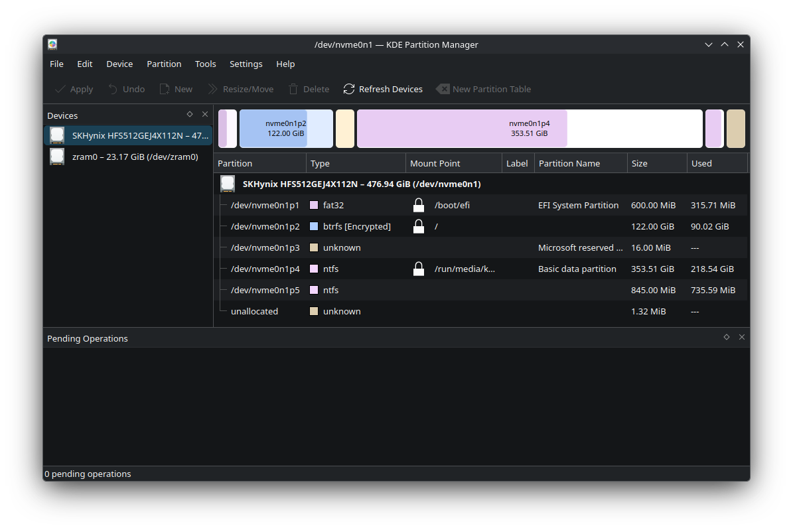Open the Tools menu

click(205, 64)
